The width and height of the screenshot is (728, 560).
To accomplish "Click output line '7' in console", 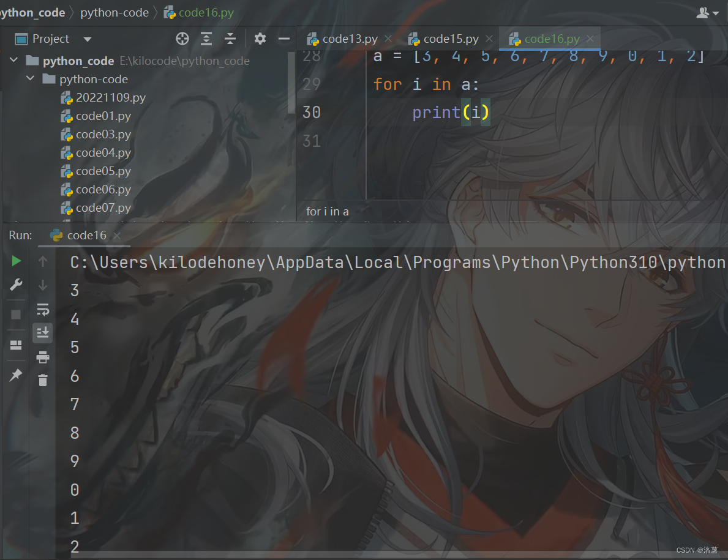I will coord(75,404).
